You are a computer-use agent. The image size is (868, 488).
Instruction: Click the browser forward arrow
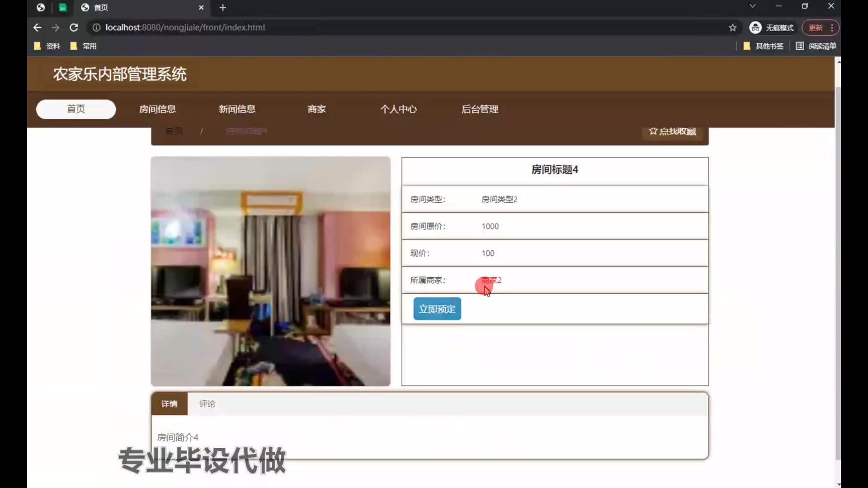pos(55,28)
